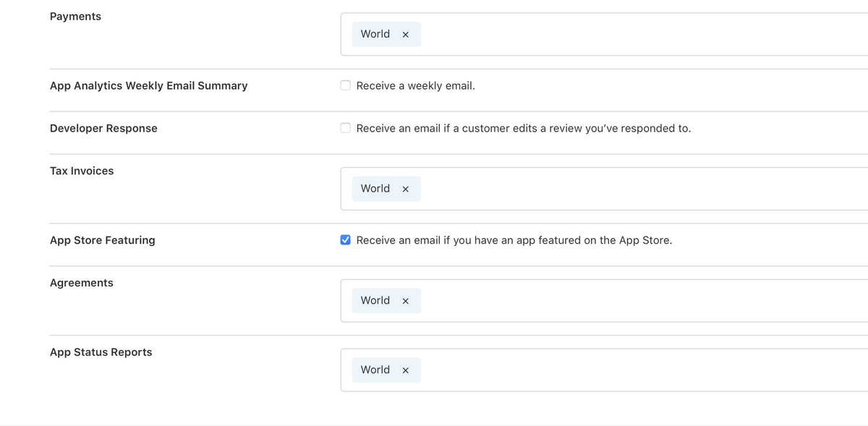This screenshot has height=426, width=868.
Task: Click the 'Agreements' heading
Action: [82, 283]
